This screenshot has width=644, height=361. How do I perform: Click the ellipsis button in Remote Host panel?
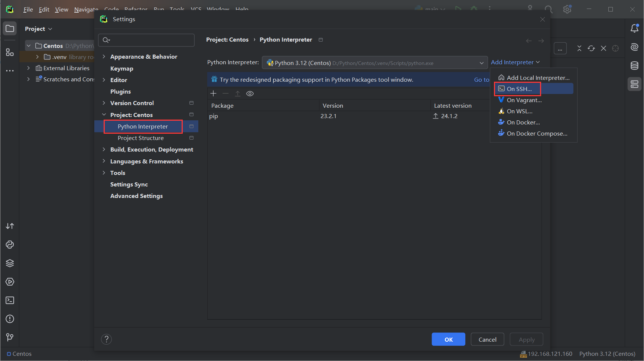click(x=560, y=49)
